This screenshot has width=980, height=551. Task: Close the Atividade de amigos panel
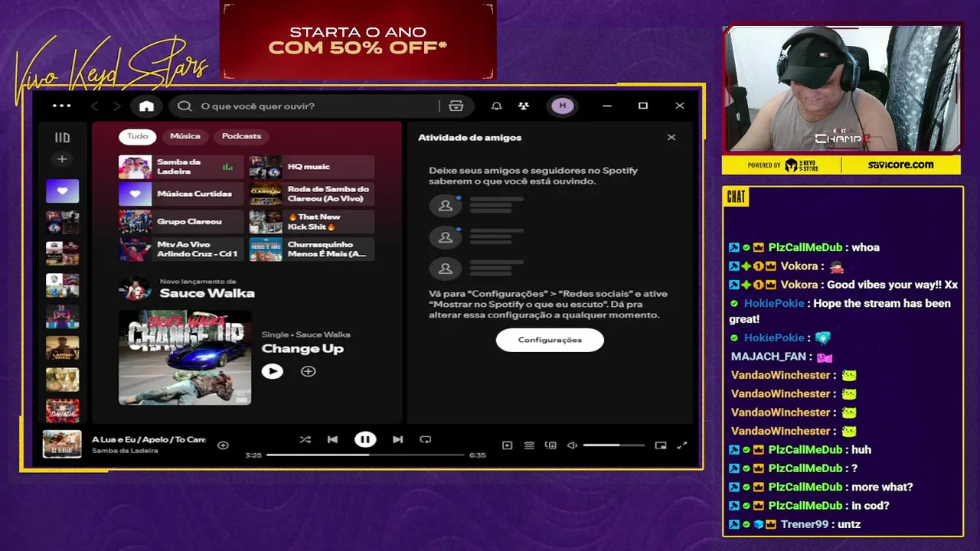coord(671,138)
